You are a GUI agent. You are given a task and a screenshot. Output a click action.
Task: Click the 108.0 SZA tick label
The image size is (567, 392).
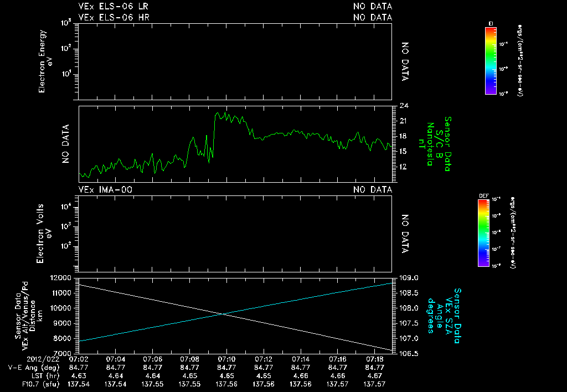409,308
